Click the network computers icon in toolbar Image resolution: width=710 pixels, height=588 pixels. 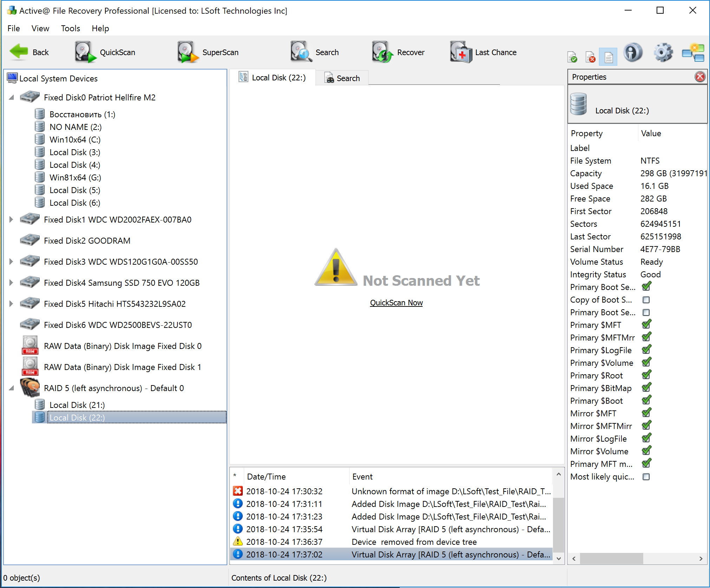693,53
